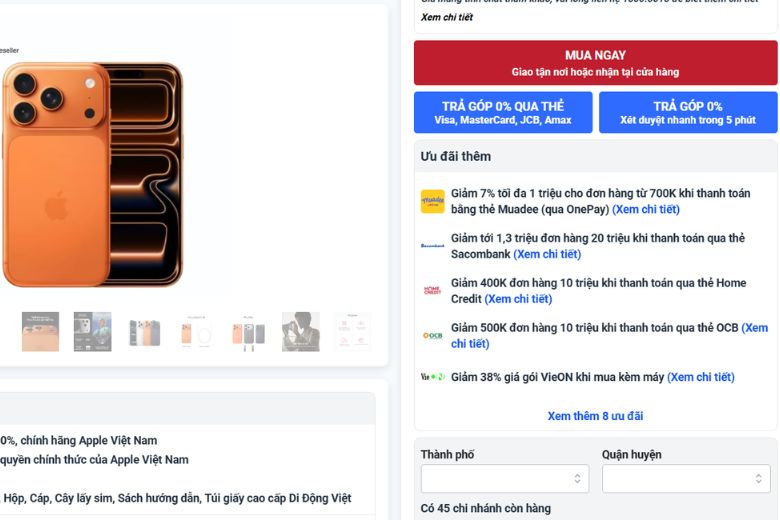780x520 pixels.
Task: Select the first product thumbnail
Action: point(40,332)
